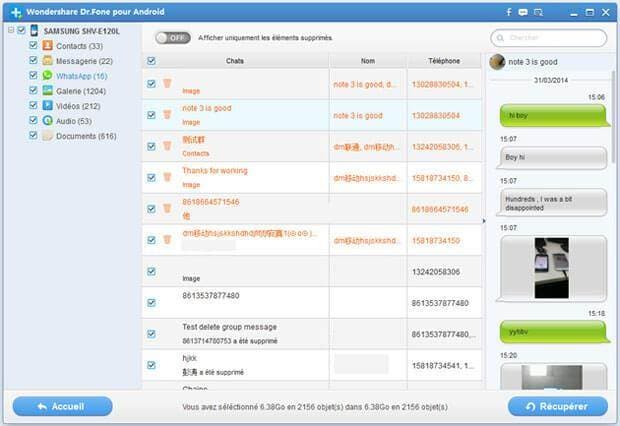Click the Accueil home button
Image resolution: width=620 pixels, height=426 pixels.
coord(62,406)
